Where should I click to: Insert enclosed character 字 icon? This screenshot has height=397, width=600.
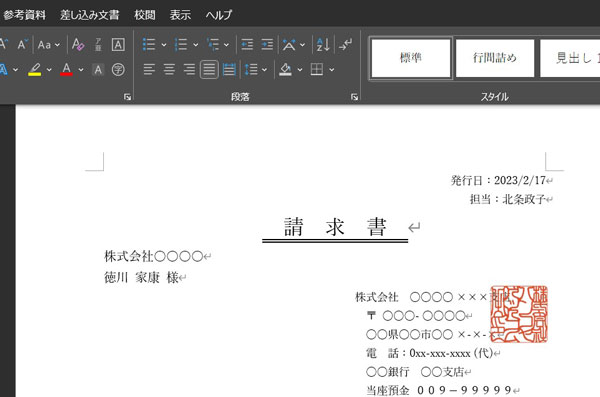118,70
